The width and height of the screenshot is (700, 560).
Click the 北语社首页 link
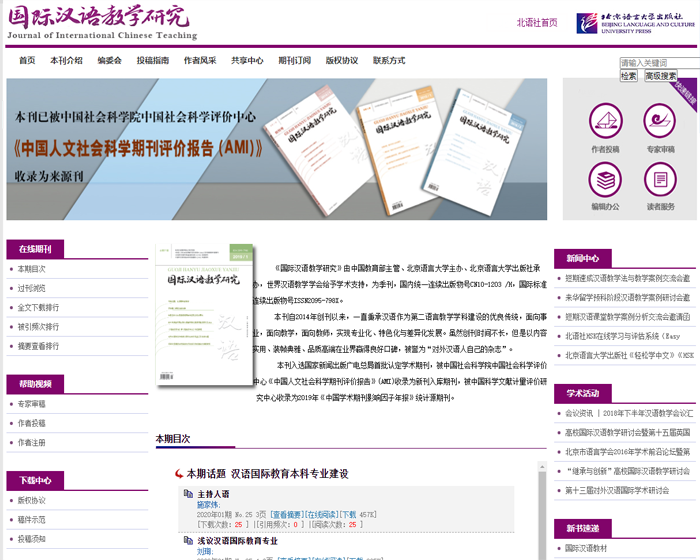[537, 23]
